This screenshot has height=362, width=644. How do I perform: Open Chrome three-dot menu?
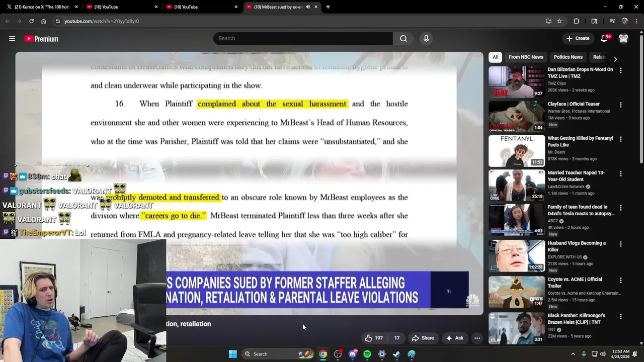click(637, 21)
